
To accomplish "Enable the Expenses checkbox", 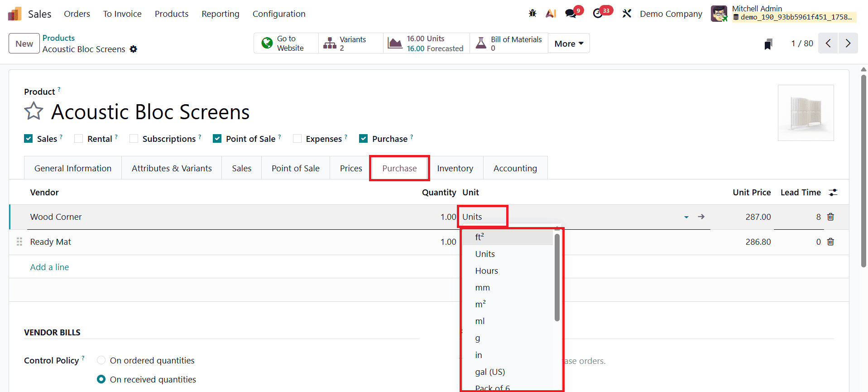I will coord(297,139).
